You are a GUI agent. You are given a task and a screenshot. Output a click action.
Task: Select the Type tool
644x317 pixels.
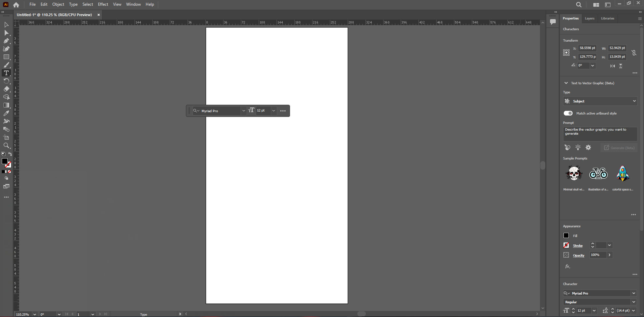tap(6, 73)
